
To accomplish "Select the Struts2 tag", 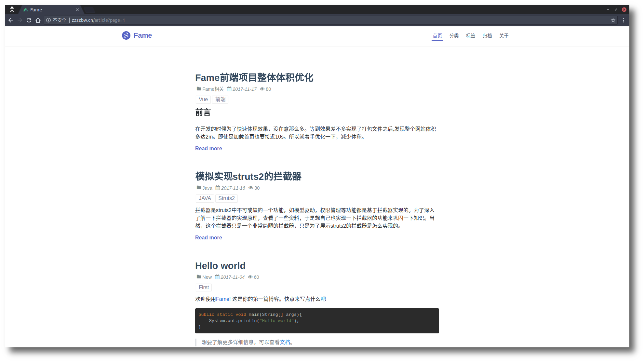I will (226, 198).
